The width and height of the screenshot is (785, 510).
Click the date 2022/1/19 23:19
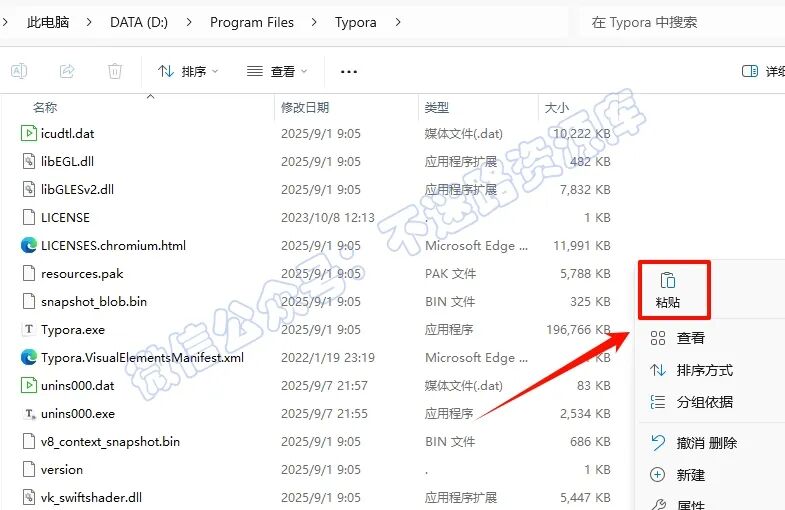pyautogui.click(x=328, y=358)
